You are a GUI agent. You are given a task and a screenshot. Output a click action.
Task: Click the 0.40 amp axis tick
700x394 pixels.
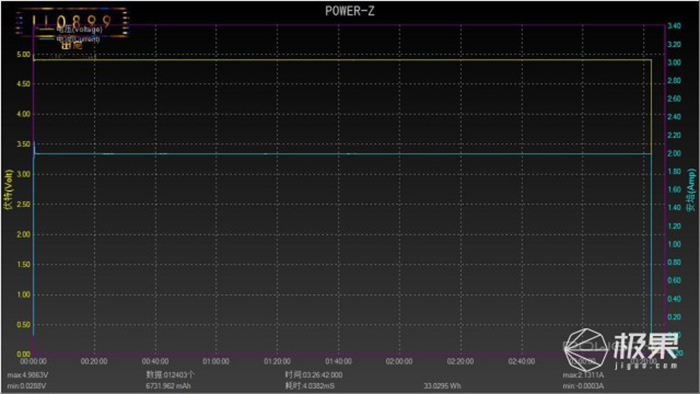pos(675,299)
